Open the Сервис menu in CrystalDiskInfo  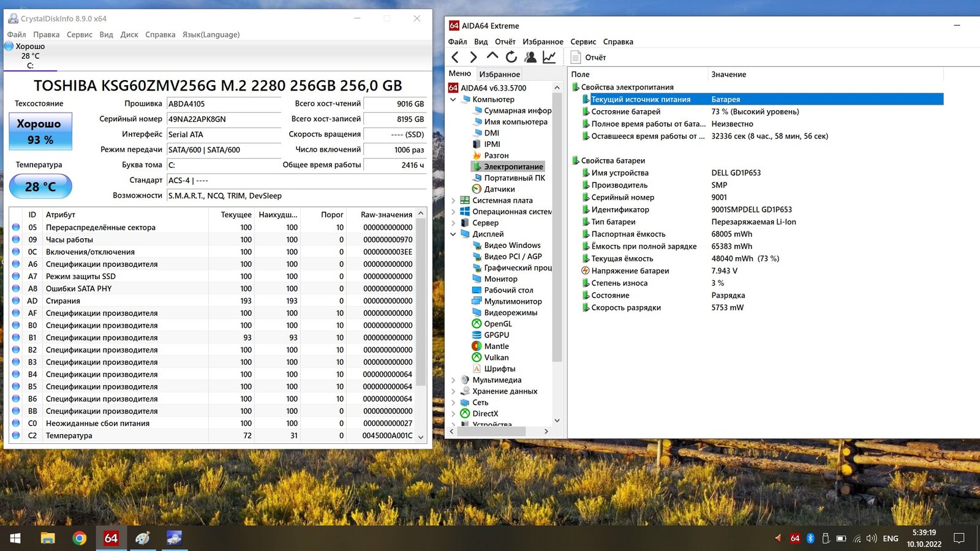pyautogui.click(x=79, y=34)
